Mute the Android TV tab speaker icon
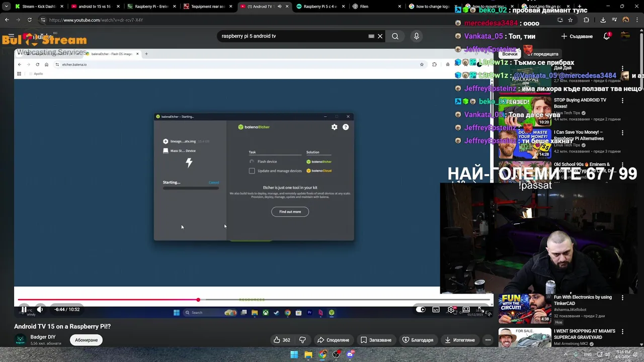The height and width of the screenshot is (362, 644). coord(279,7)
